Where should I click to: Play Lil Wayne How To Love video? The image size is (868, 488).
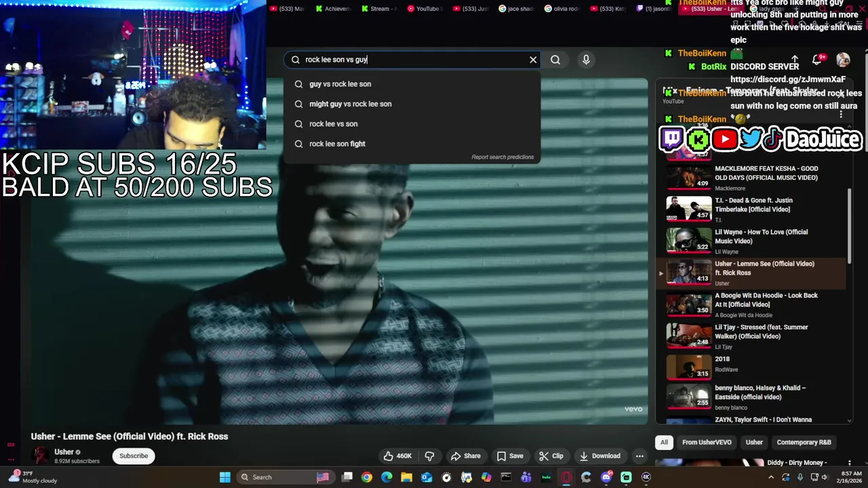tap(751, 241)
